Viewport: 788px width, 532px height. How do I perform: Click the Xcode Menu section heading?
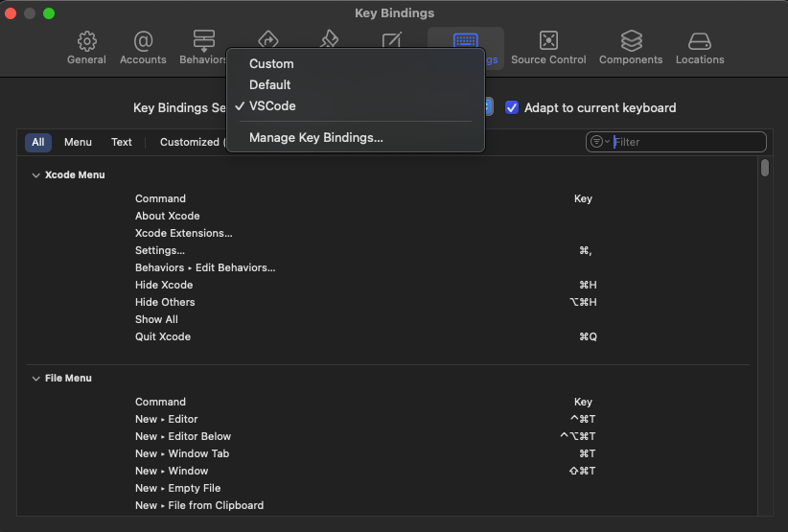(x=75, y=174)
